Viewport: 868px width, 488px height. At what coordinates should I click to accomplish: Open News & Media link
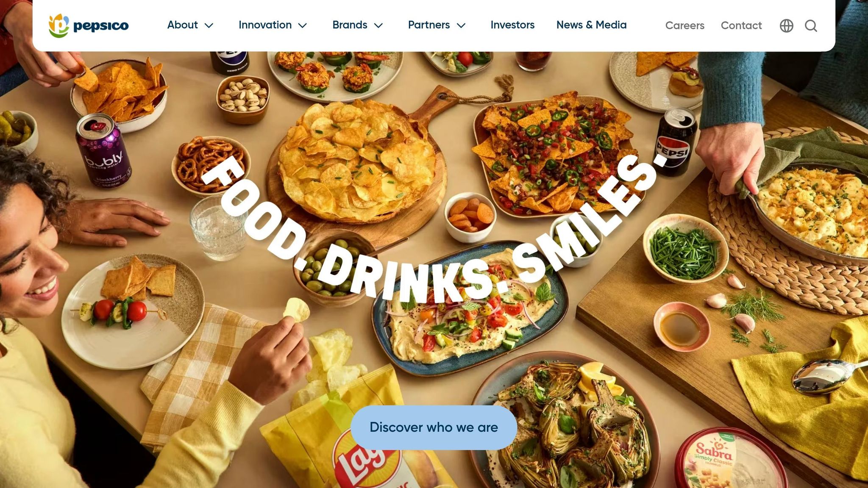pyautogui.click(x=591, y=25)
